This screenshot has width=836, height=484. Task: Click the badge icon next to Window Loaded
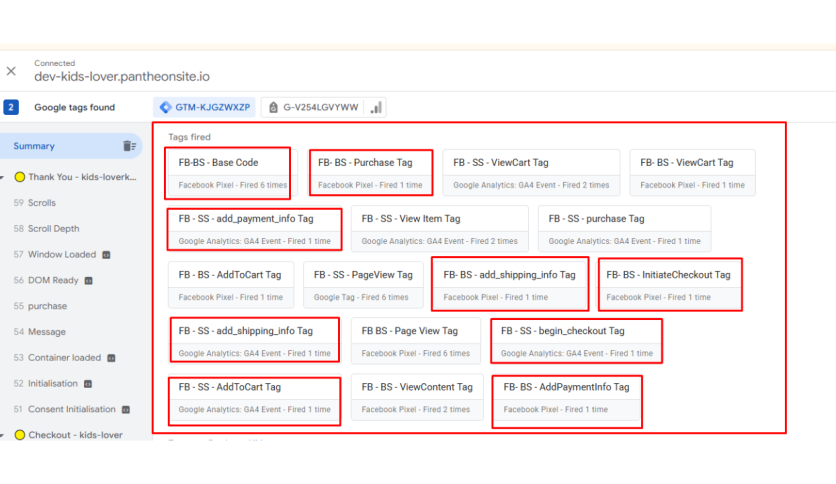tap(106, 255)
